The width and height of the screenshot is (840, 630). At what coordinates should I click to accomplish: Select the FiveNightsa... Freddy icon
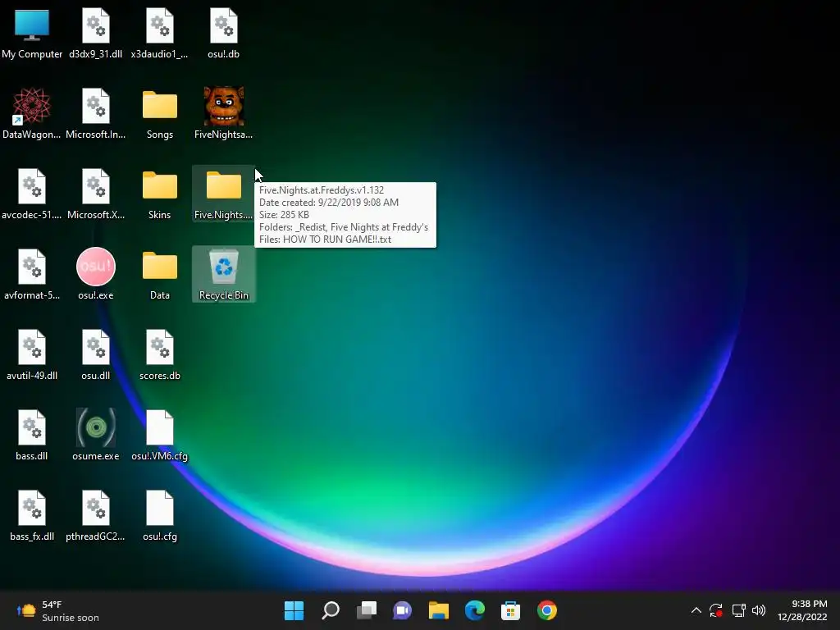223,113
